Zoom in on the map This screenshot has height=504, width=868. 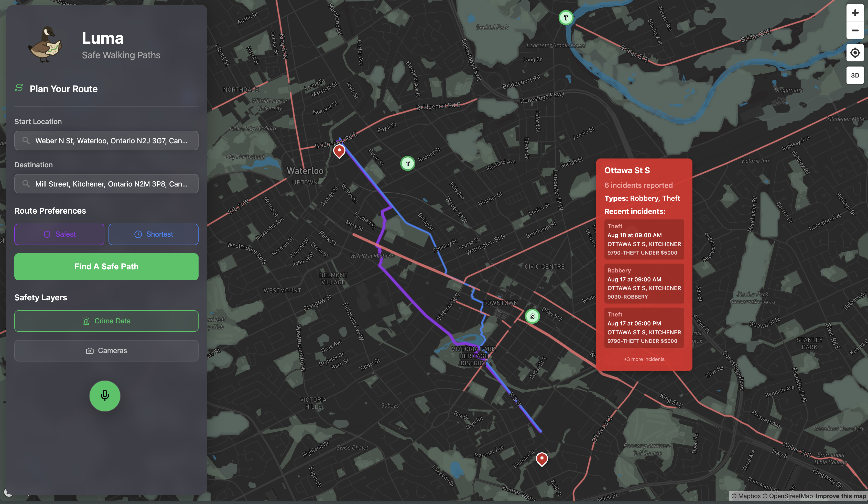tap(855, 13)
